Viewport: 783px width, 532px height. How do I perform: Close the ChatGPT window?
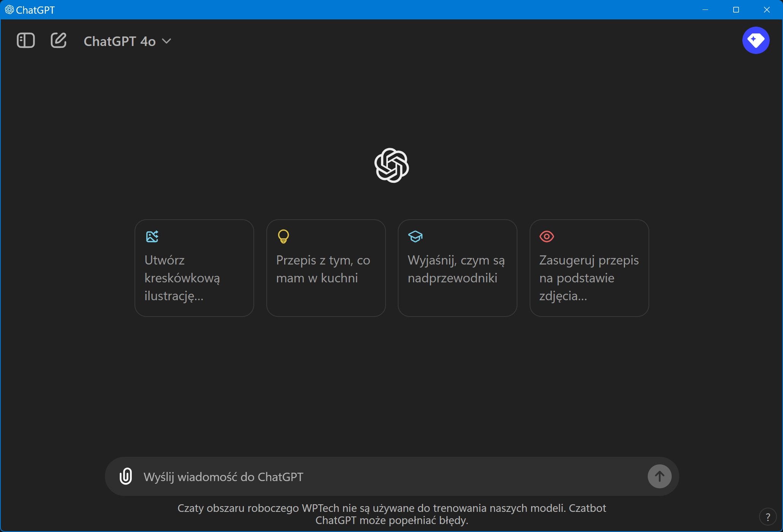click(x=767, y=9)
